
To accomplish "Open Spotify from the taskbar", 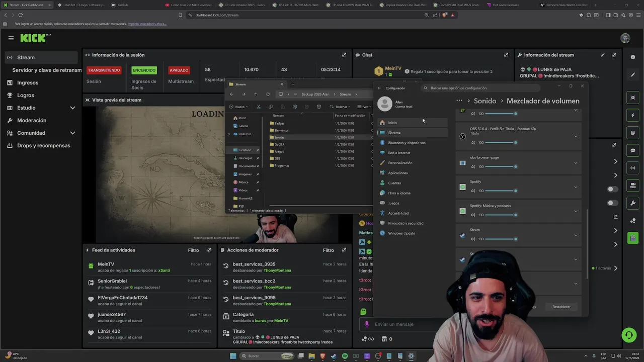I will click(345, 356).
